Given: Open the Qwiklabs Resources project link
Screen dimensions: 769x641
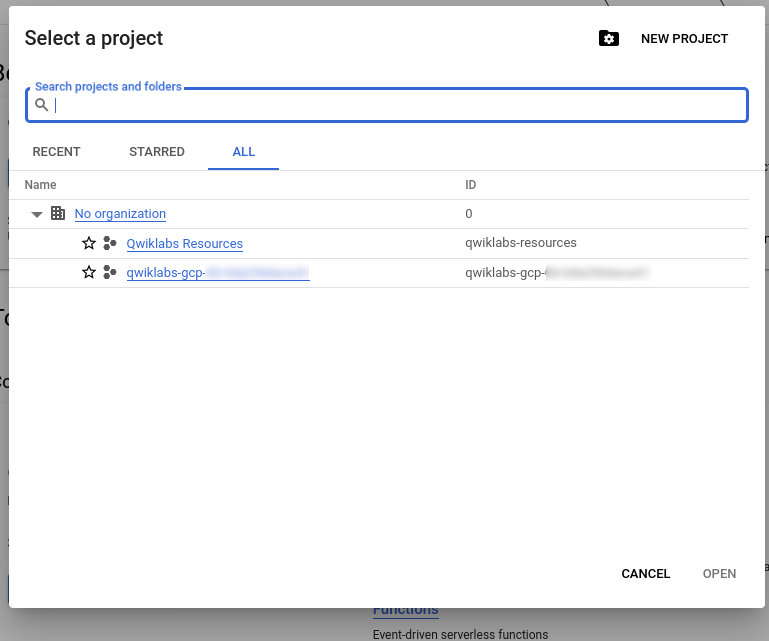Looking at the screenshot, I should pyautogui.click(x=184, y=244).
